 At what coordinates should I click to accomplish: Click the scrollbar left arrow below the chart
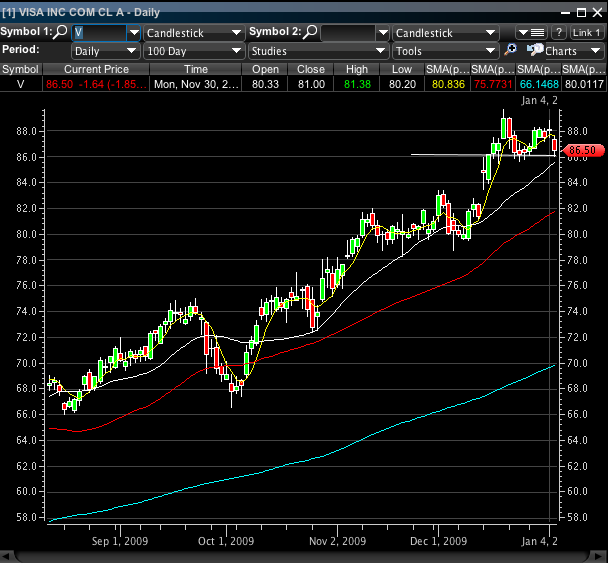tap(7, 555)
